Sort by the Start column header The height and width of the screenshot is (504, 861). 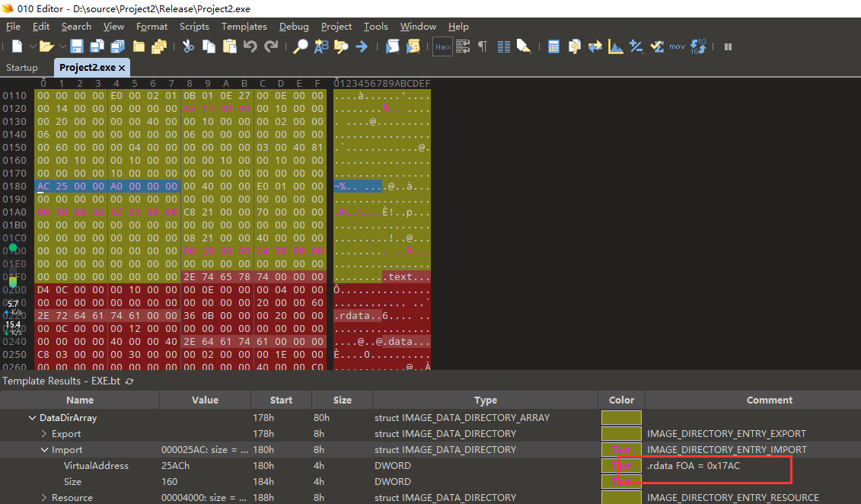[281, 400]
